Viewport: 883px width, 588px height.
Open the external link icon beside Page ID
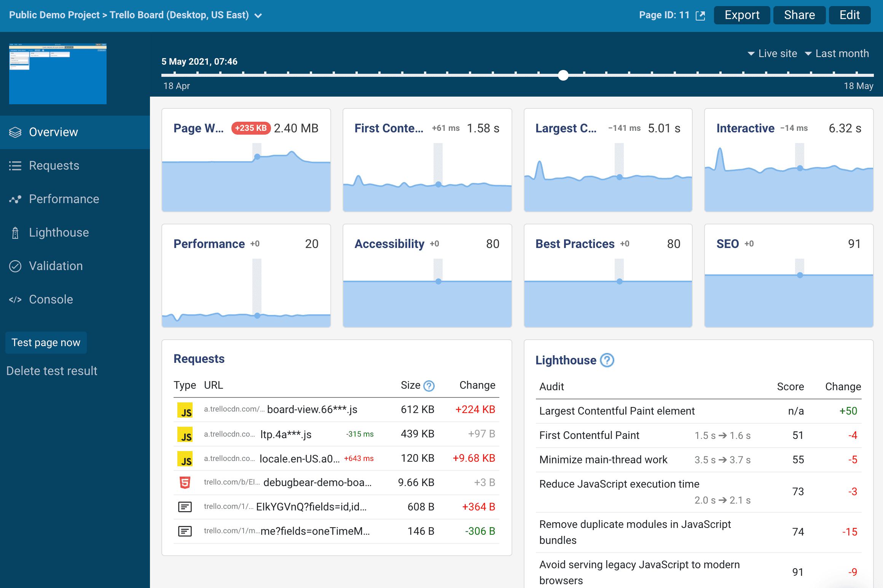pos(700,16)
